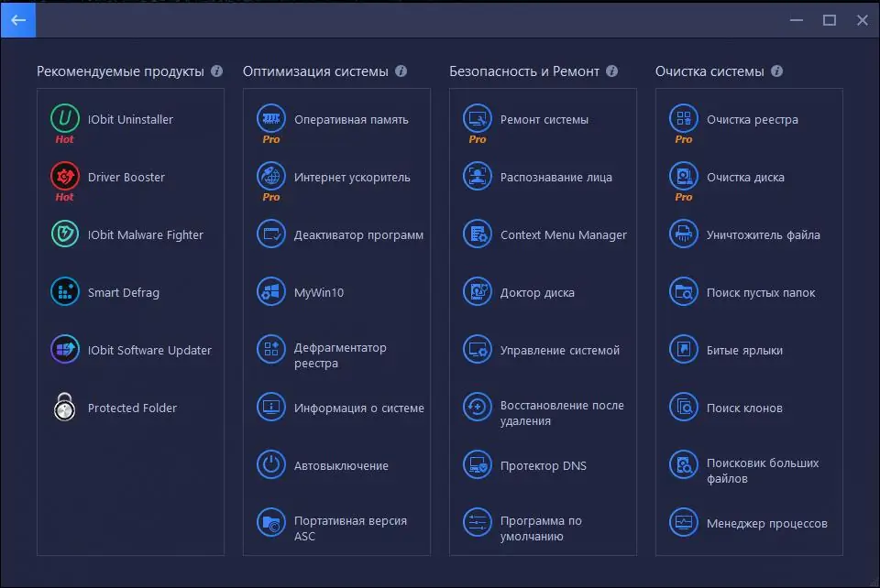The height and width of the screenshot is (588, 880).
Task: Open the DNS protector tool (Протектор DNS)
Action: click(x=532, y=465)
